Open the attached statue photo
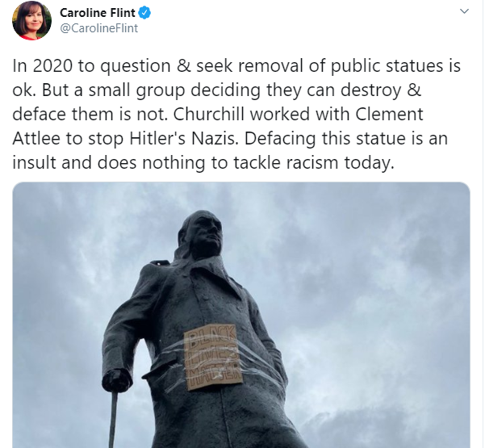This screenshot has height=448, width=485. (x=241, y=315)
